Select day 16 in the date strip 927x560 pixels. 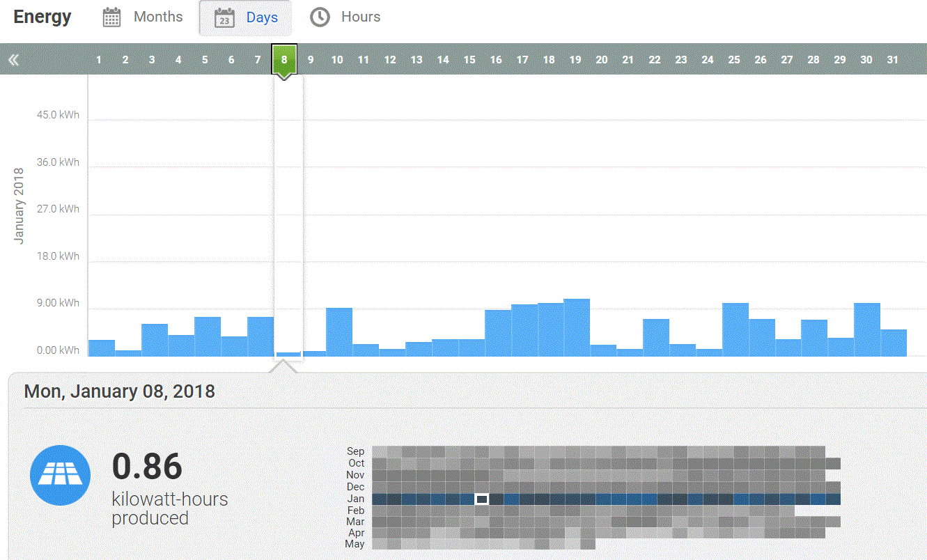[496, 60]
